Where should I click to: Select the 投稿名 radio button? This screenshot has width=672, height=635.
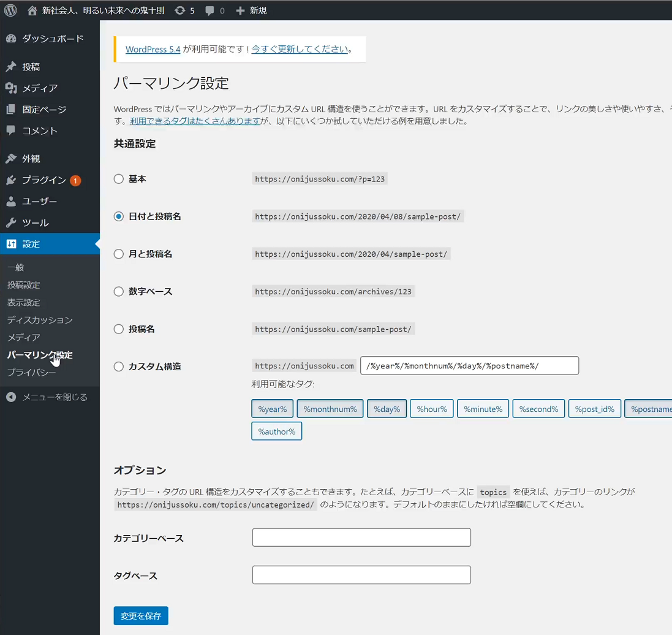(119, 329)
